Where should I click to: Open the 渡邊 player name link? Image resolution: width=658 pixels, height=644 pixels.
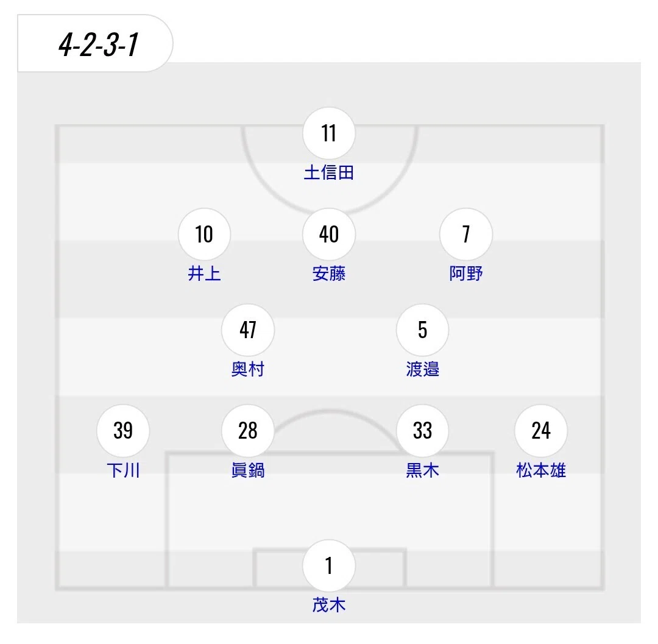coord(423,369)
